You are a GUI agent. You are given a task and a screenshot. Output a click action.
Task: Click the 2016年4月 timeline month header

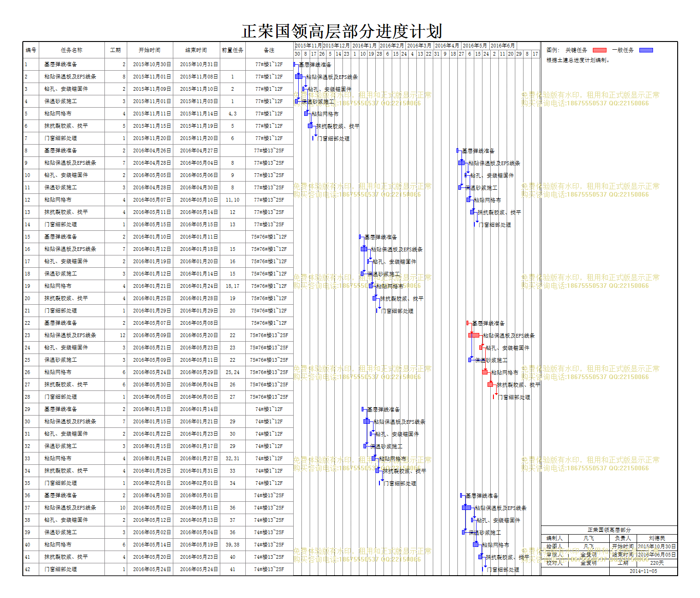coord(447,46)
